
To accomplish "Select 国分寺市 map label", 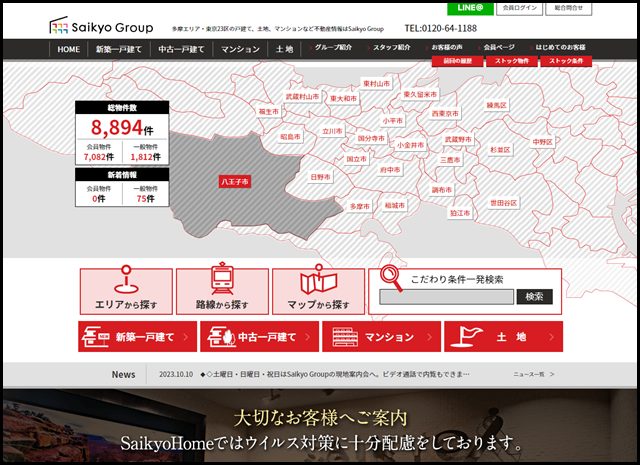I will pyautogui.click(x=371, y=138).
